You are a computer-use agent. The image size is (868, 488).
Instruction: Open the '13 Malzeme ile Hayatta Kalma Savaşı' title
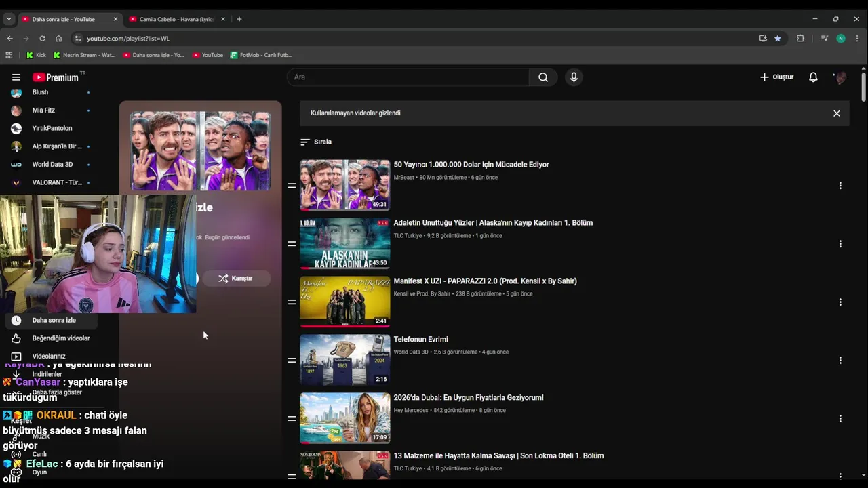(x=498, y=456)
